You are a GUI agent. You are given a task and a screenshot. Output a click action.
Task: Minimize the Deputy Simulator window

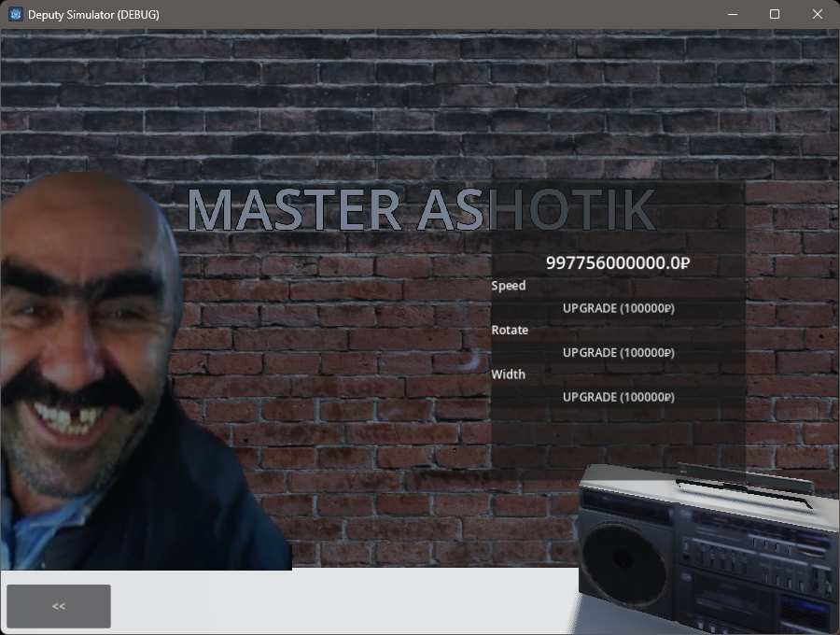(733, 14)
